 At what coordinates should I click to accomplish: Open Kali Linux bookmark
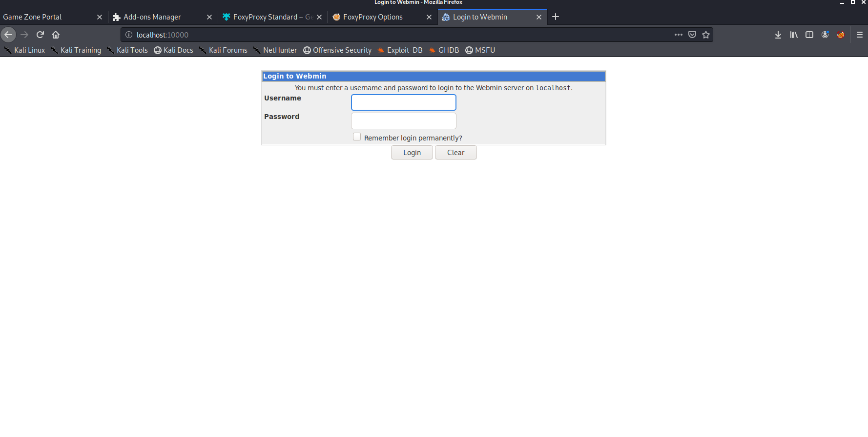(x=24, y=50)
